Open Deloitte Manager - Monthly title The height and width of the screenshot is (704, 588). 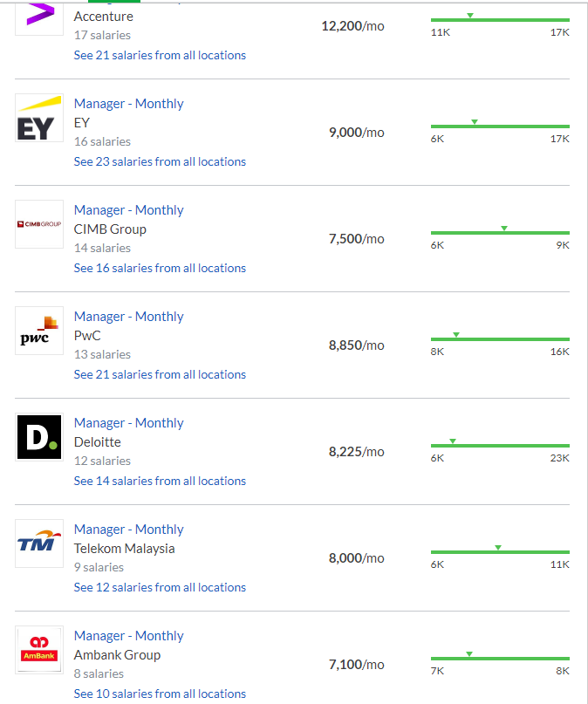point(129,423)
